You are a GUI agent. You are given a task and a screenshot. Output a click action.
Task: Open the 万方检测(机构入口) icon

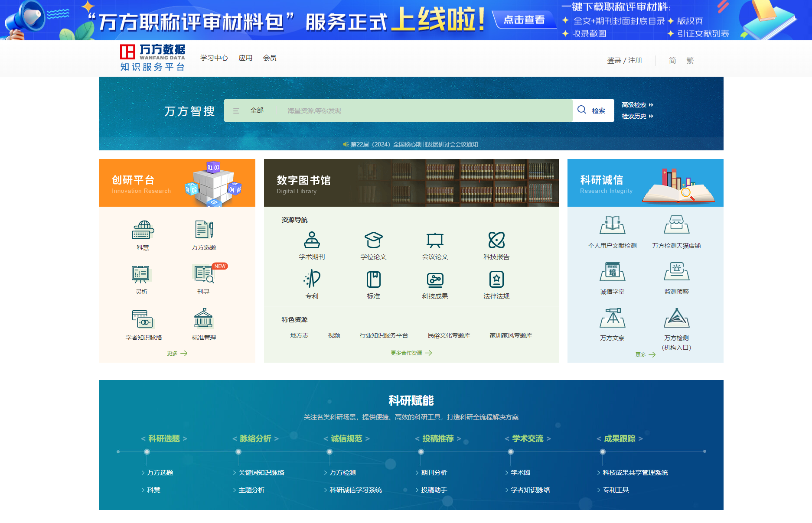[x=676, y=318]
